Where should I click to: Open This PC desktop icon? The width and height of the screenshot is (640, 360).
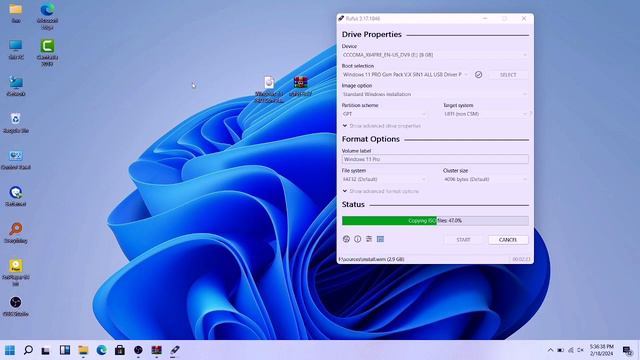16,50
